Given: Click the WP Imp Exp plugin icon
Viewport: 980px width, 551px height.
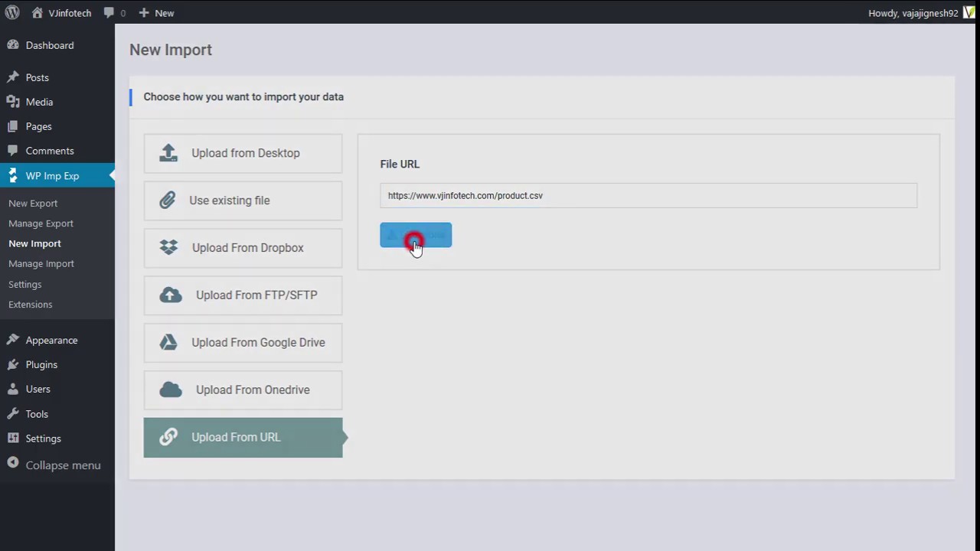Looking at the screenshot, I should 13,175.
